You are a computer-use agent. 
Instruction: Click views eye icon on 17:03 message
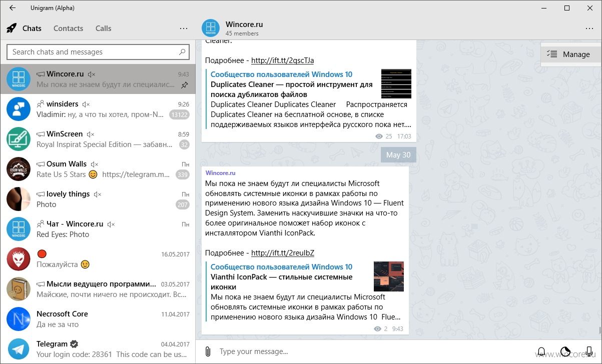pos(379,136)
